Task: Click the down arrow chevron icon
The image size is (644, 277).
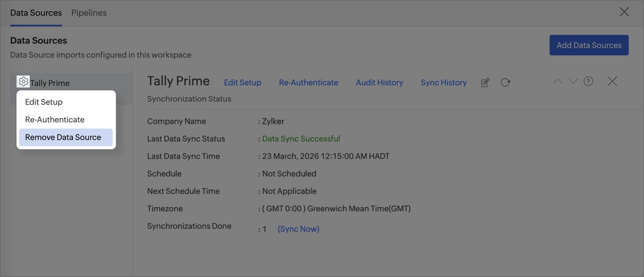Action: pyautogui.click(x=573, y=81)
